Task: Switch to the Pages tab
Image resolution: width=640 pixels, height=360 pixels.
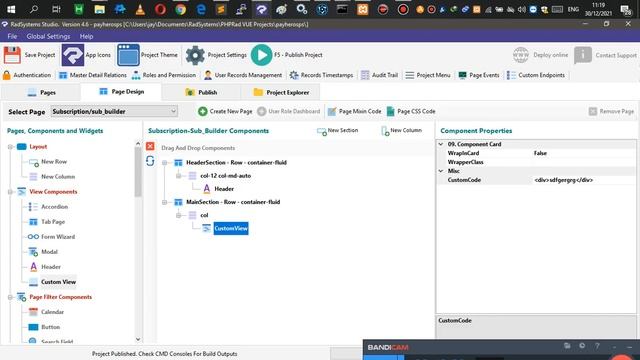Action: click(x=41, y=92)
